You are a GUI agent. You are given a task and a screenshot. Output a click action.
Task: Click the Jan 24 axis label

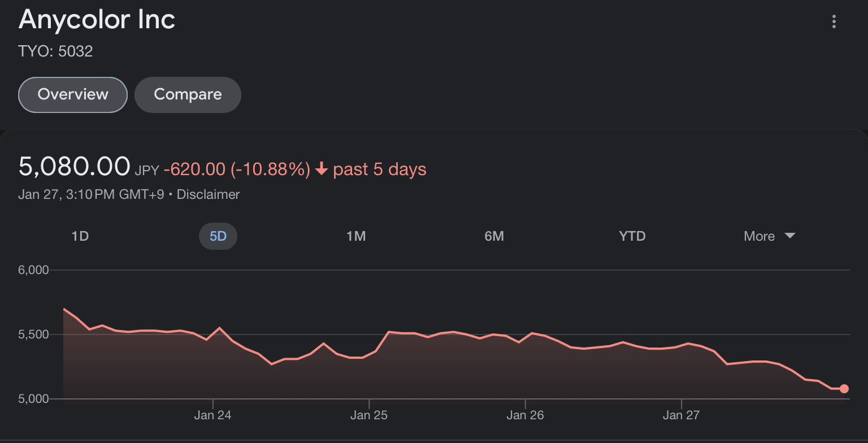click(212, 415)
